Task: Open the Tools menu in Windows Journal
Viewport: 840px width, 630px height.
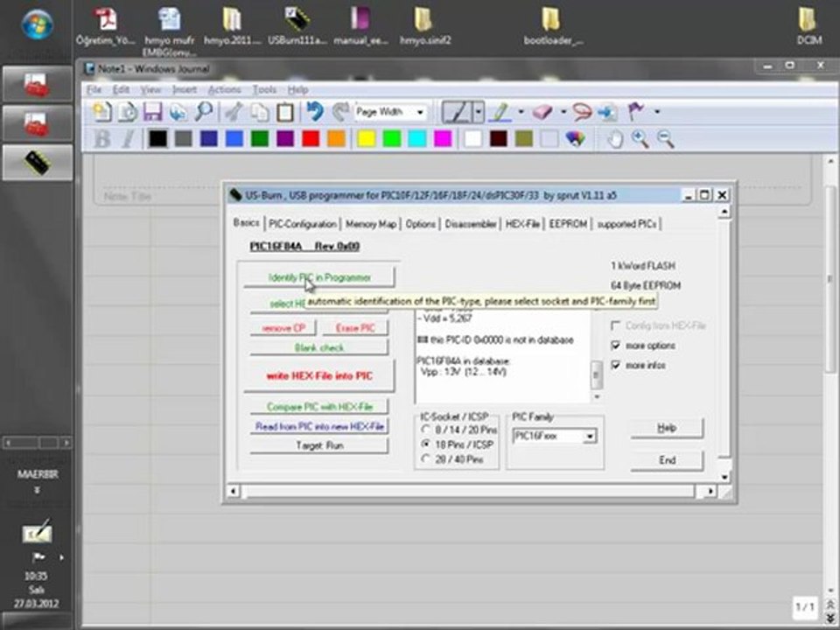Action: 264,89
